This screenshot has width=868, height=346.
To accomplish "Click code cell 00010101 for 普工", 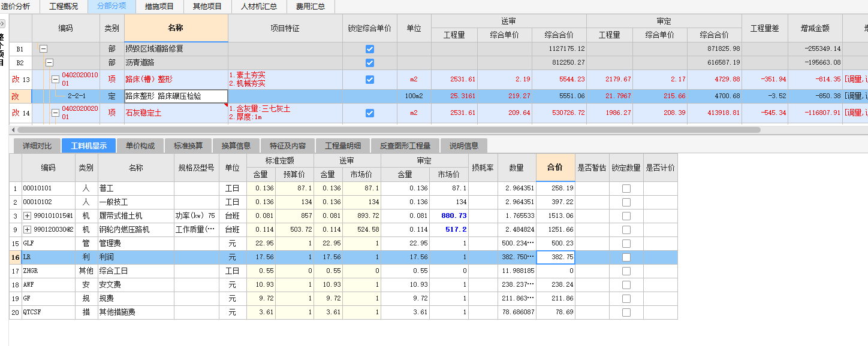I will coord(49,188).
